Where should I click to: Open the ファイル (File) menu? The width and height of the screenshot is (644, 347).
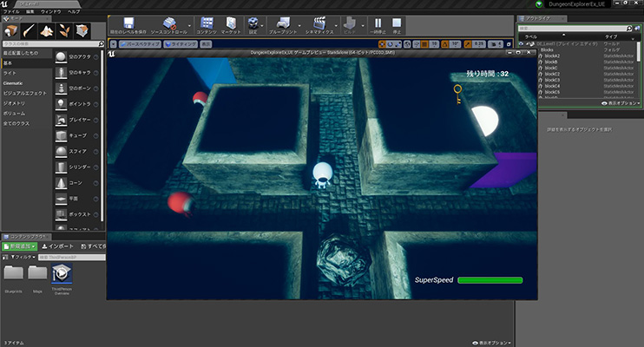[x=10, y=11]
